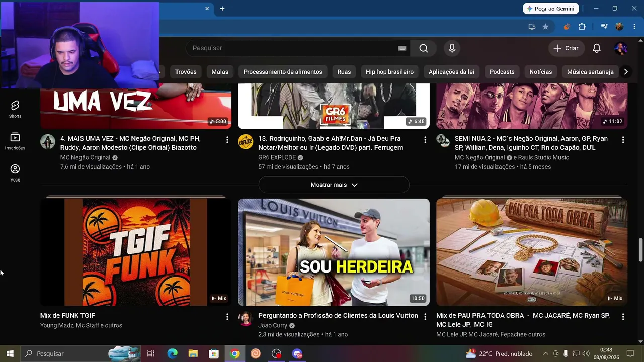
Task: Open the Windows Start menu
Action: [10, 354]
